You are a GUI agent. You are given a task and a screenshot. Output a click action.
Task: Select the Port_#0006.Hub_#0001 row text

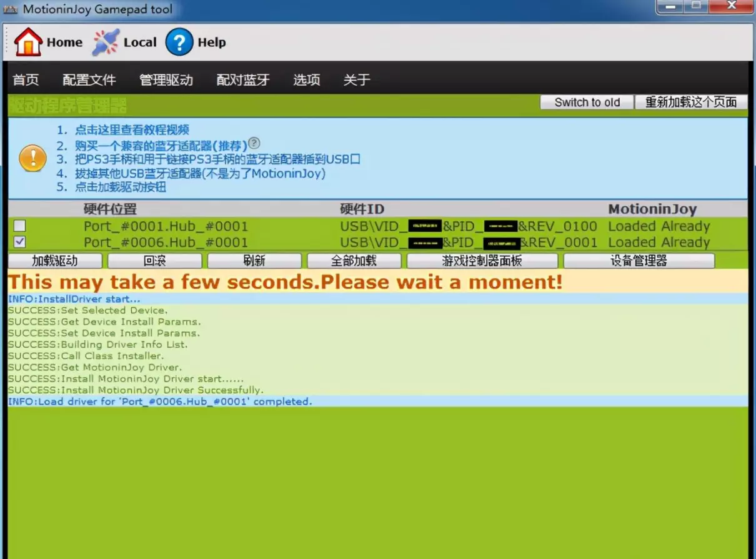[166, 243]
